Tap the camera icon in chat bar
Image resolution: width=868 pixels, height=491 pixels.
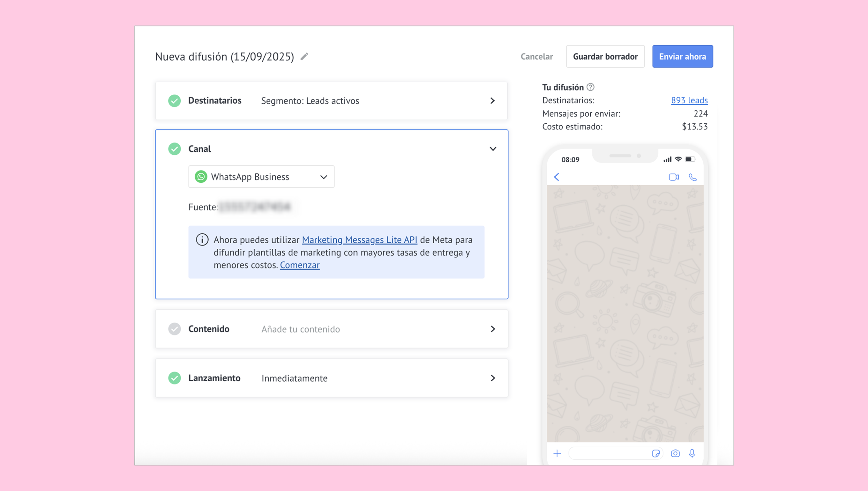click(x=675, y=454)
